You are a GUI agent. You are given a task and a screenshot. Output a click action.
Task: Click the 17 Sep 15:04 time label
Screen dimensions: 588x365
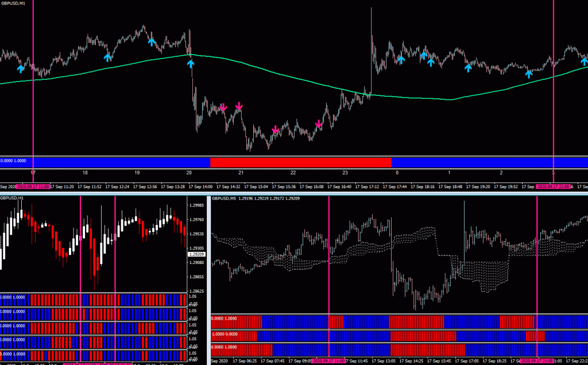256,187
